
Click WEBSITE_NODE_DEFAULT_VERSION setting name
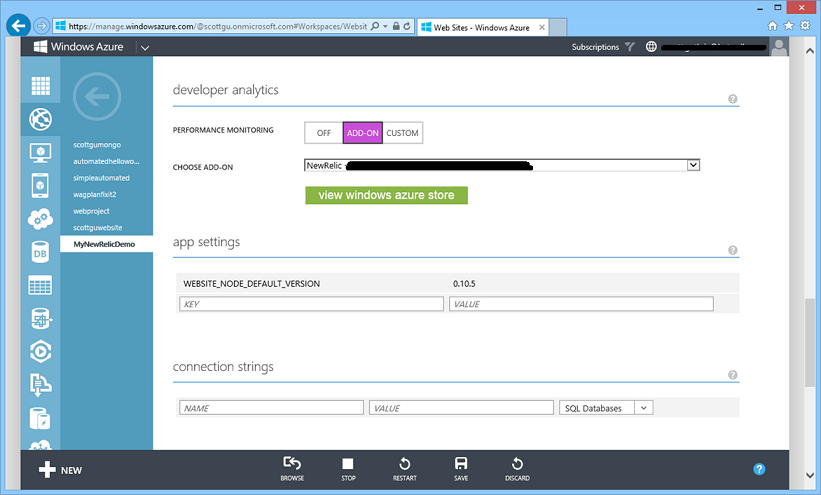[x=251, y=283]
